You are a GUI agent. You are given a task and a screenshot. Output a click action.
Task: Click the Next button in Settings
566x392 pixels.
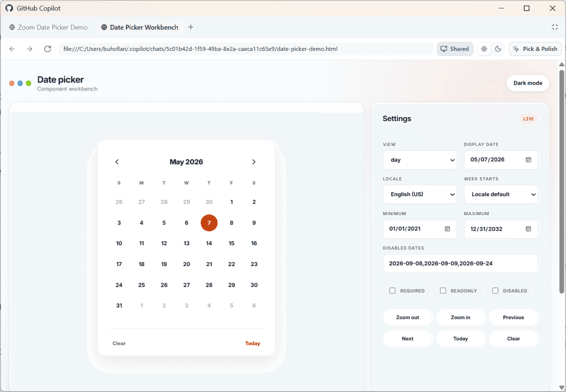(x=407, y=338)
